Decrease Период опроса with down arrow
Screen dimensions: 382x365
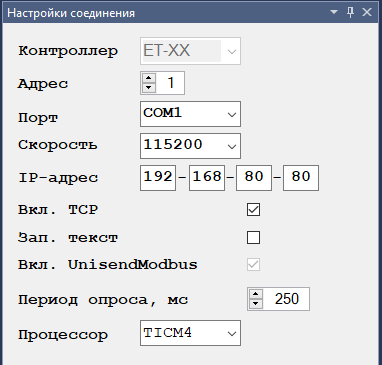click(256, 303)
